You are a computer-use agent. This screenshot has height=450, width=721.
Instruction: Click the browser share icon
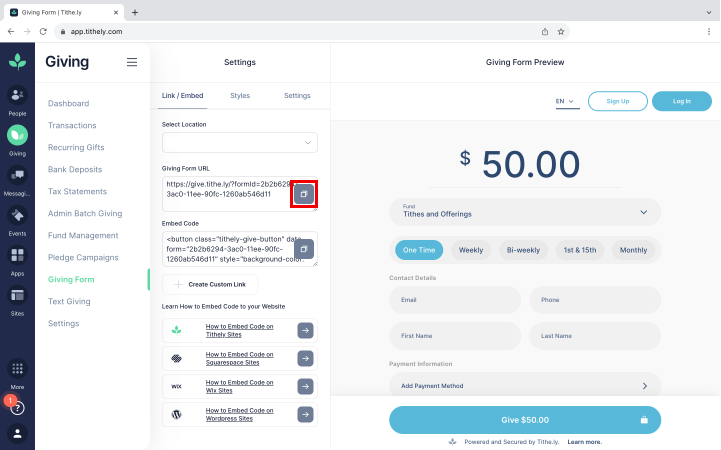tap(545, 32)
